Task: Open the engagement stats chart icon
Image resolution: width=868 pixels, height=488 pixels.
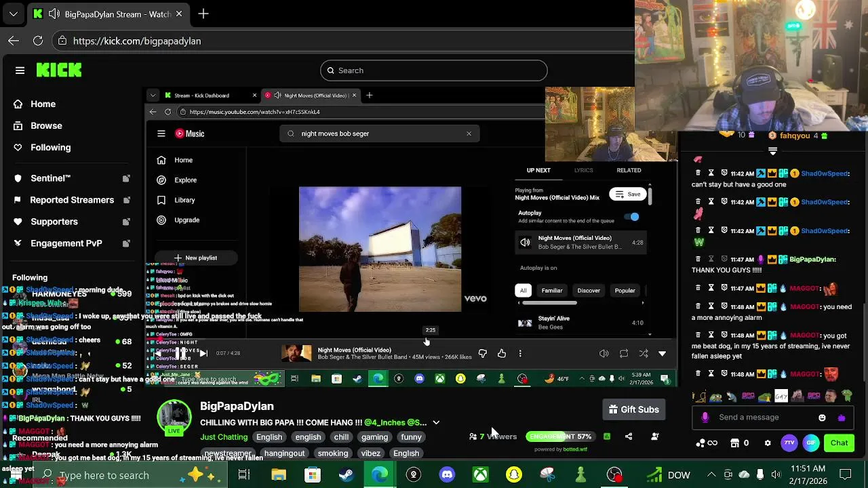Action: [x=607, y=436]
